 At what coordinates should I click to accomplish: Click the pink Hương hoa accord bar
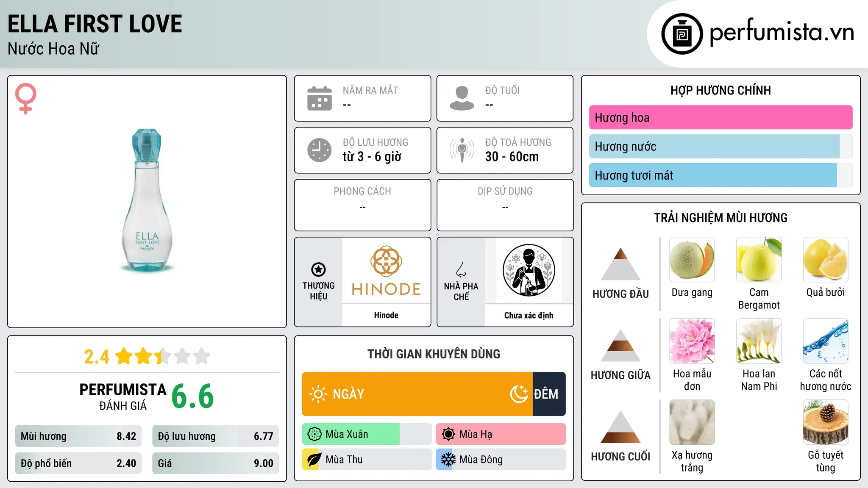tap(721, 117)
